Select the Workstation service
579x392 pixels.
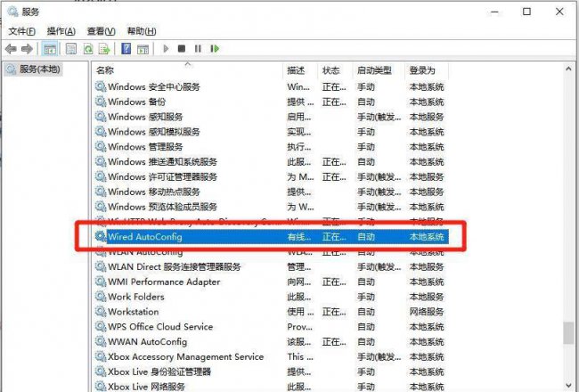point(134,312)
